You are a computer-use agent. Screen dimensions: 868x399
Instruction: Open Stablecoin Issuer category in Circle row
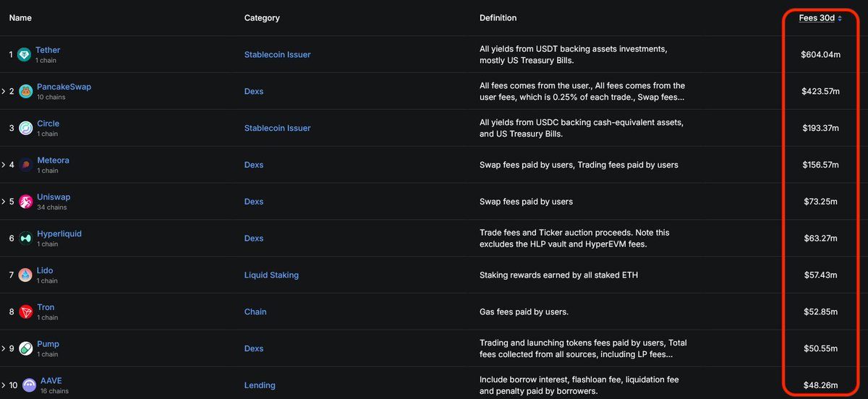click(x=278, y=128)
